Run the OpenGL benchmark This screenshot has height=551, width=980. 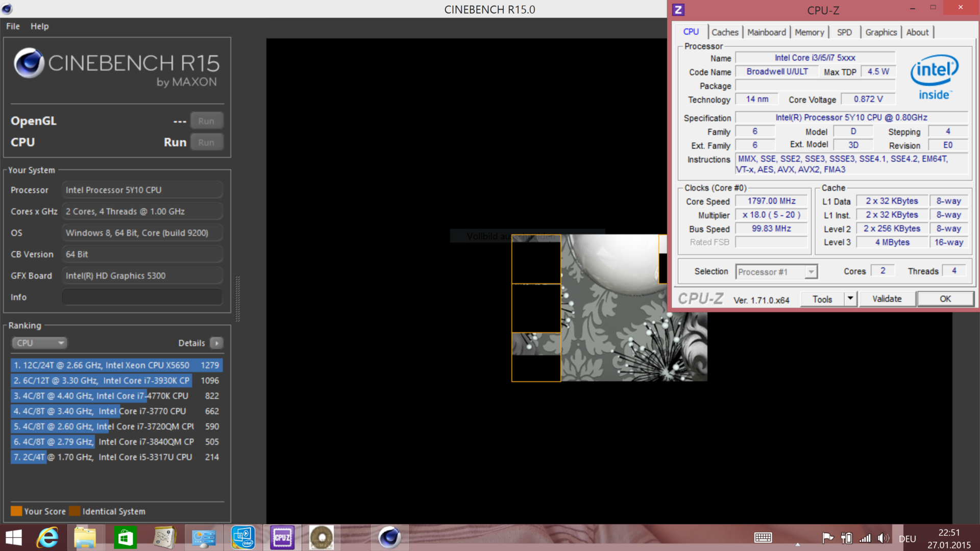coord(206,121)
